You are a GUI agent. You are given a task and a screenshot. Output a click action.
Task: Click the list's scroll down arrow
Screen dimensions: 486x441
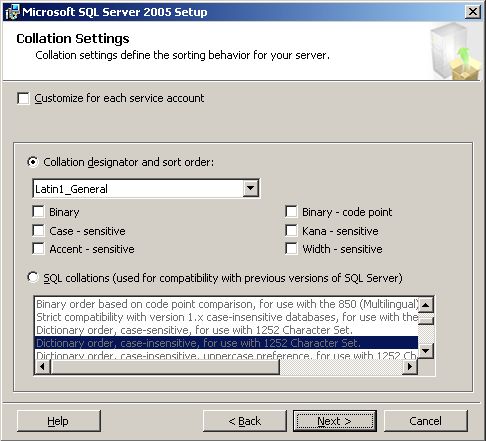click(x=426, y=351)
